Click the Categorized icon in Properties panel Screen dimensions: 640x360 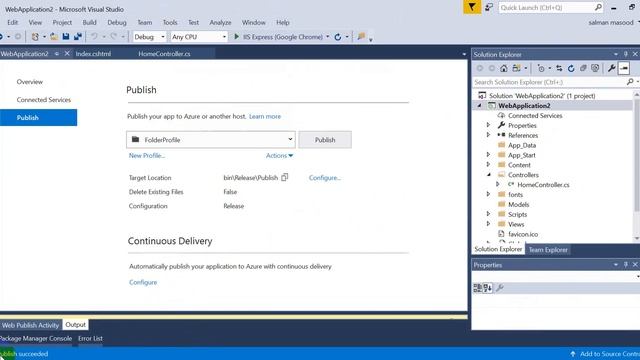click(478, 288)
